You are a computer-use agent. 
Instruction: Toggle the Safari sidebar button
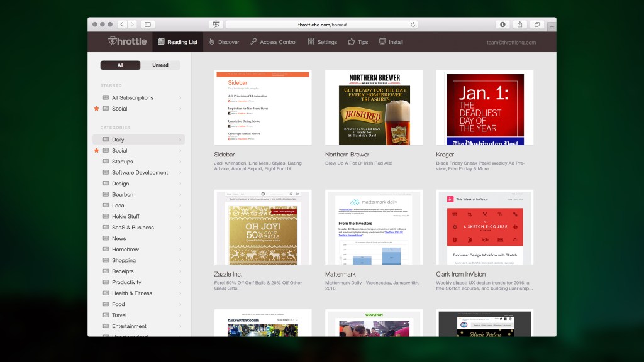pos(148,25)
